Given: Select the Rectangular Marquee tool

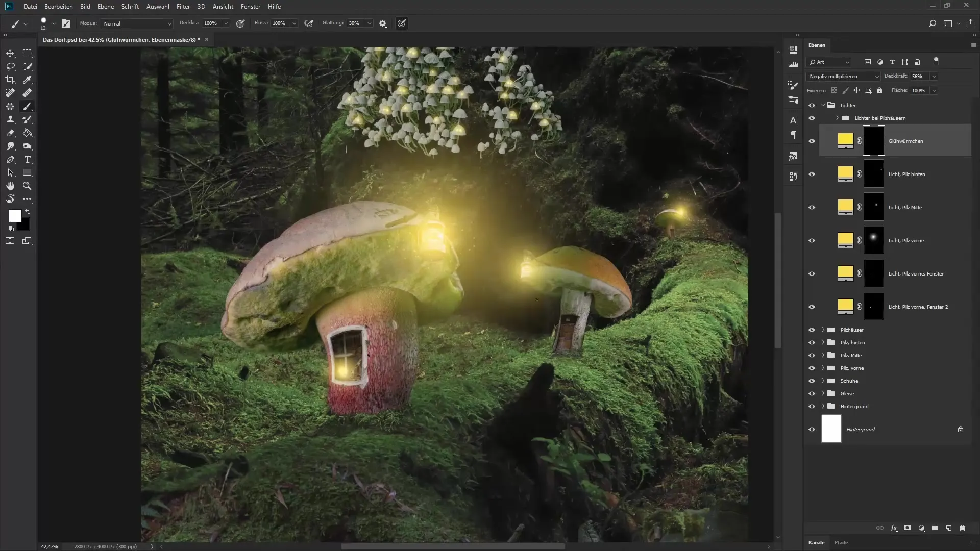Looking at the screenshot, I should [x=27, y=53].
